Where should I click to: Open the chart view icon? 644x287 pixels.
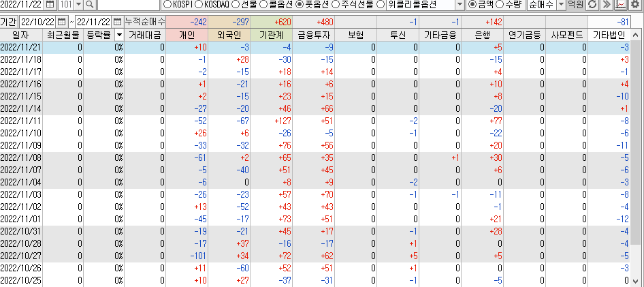point(621,5)
